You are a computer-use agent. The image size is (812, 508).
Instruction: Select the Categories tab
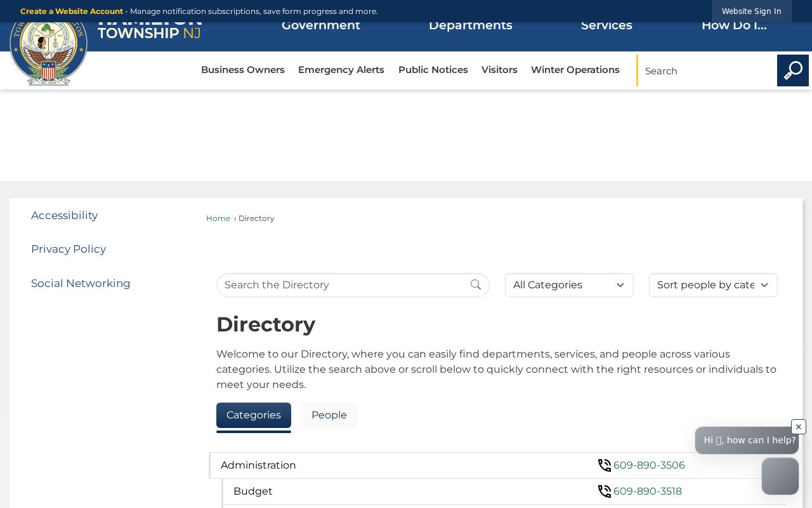pos(254,415)
